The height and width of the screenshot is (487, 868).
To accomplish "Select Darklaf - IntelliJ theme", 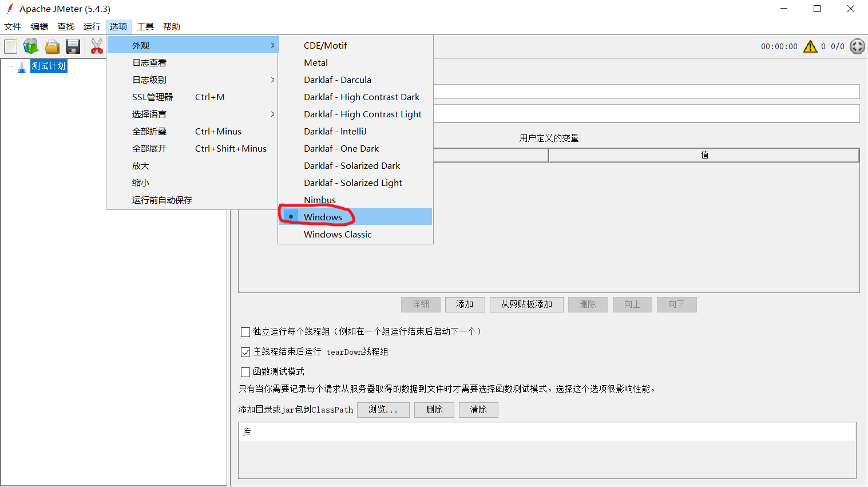I will coord(355,131).
